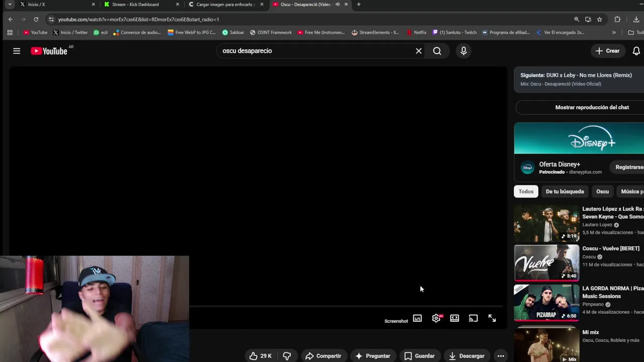
Task: Open the apps grid in bookmarks bar
Action: [x=10, y=33]
